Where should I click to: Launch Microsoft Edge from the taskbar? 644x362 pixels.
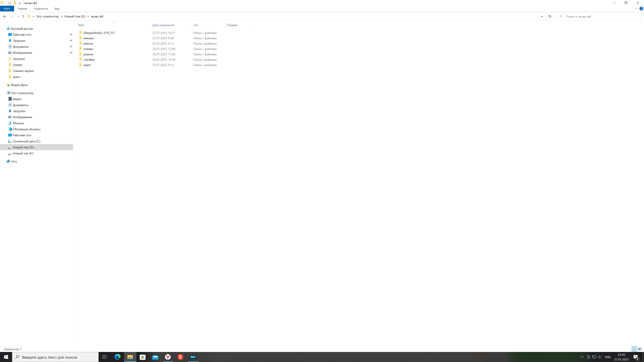coord(117,357)
